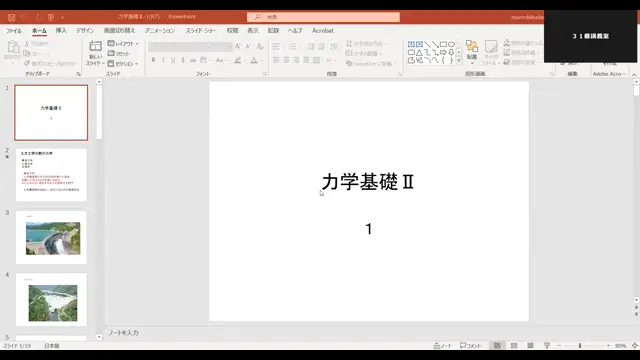Toggle Italic formatting
This screenshot has height=360, width=640.
coord(163,60)
